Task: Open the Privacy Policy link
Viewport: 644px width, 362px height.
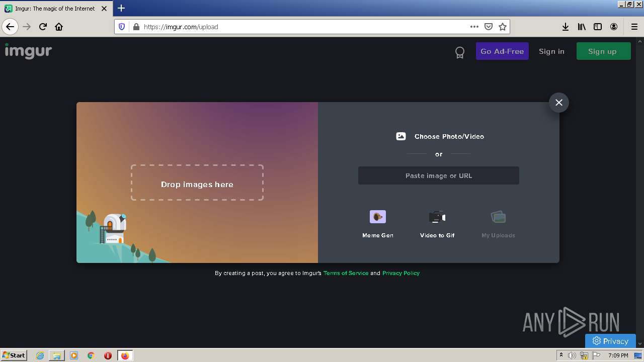Action: tap(401, 273)
